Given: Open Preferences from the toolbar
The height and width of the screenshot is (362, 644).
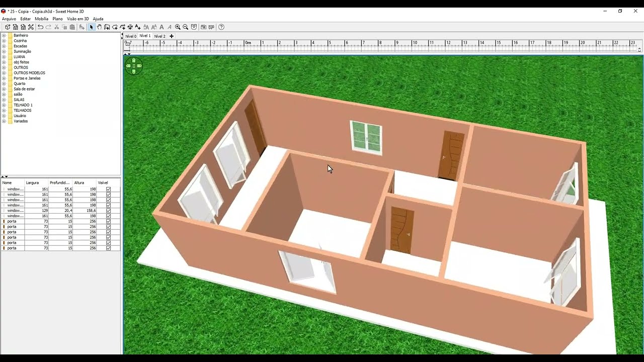Looking at the screenshot, I should (x=31, y=27).
